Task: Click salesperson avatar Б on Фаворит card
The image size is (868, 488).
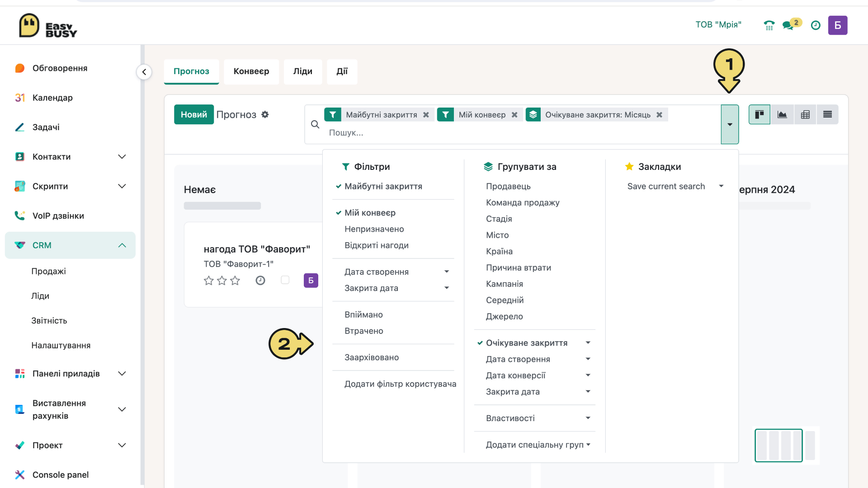Action: pos(311,281)
